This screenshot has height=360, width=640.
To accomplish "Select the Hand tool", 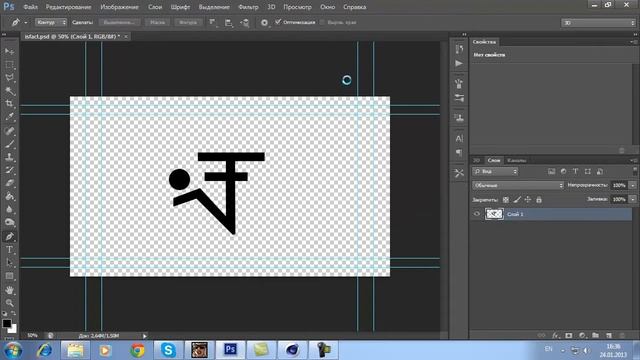I will click(x=9, y=290).
